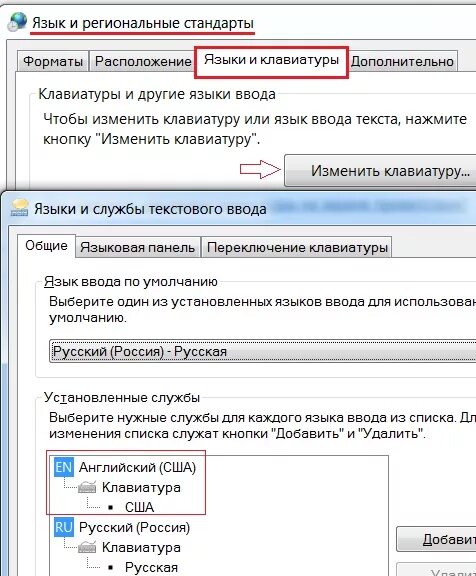Open the Переключение клавиатуры tab
476x576 pixels.
297,247
